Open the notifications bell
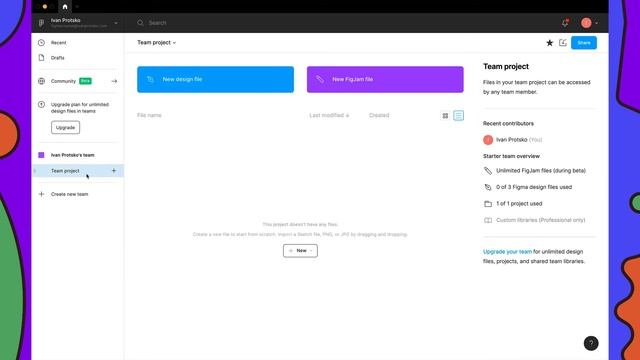The width and height of the screenshot is (640, 360). click(565, 23)
